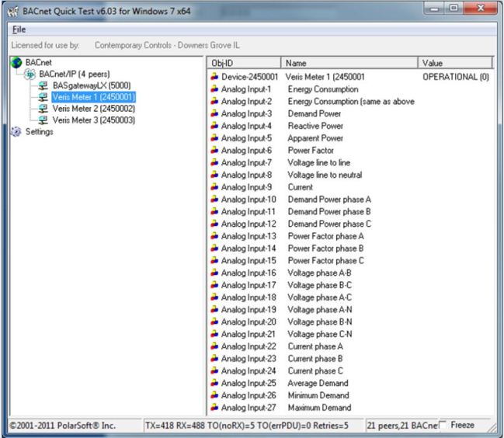The image size is (504, 438).
Task: Click icon for Analog Input-25 row
Action: [214, 383]
